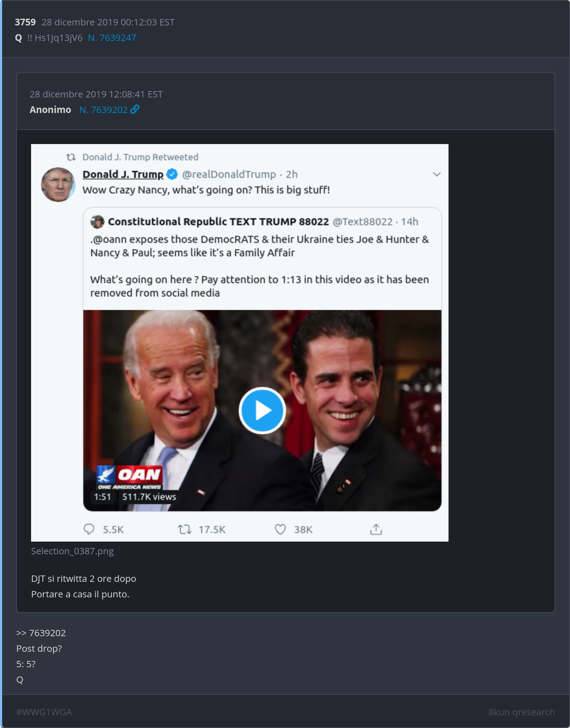The height and width of the screenshot is (728, 570).
Task: Click the retweet icon showing 17.5K
Action: tap(184, 529)
